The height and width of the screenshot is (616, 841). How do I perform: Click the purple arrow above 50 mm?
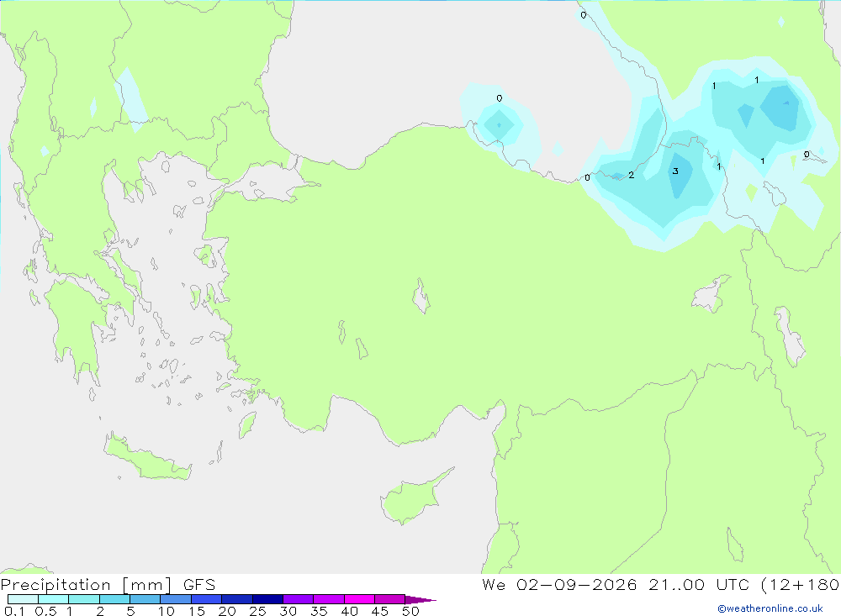click(420, 599)
